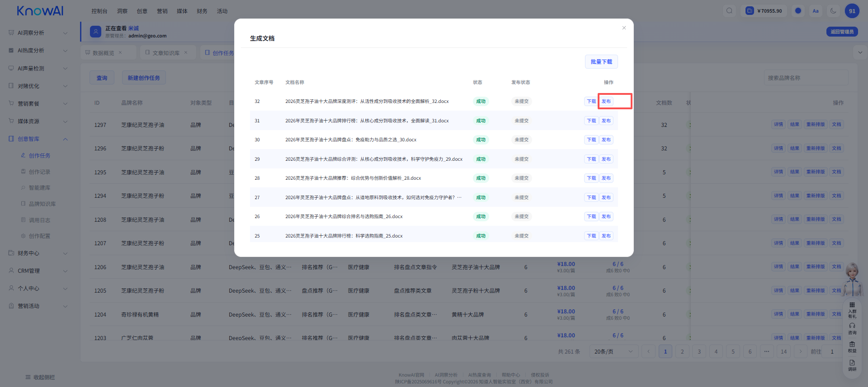Click the user avatar labeled 91
This screenshot has height=387, width=868.
[852, 11]
